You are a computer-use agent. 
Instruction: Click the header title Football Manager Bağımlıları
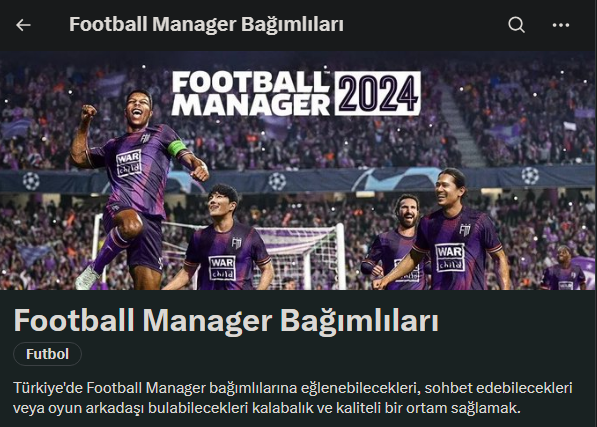pyautogui.click(x=206, y=24)
